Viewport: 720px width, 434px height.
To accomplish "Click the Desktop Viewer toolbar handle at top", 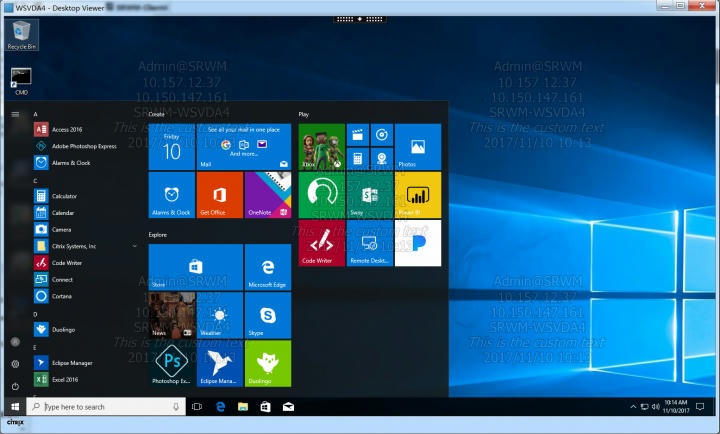I will coord(360,19).
